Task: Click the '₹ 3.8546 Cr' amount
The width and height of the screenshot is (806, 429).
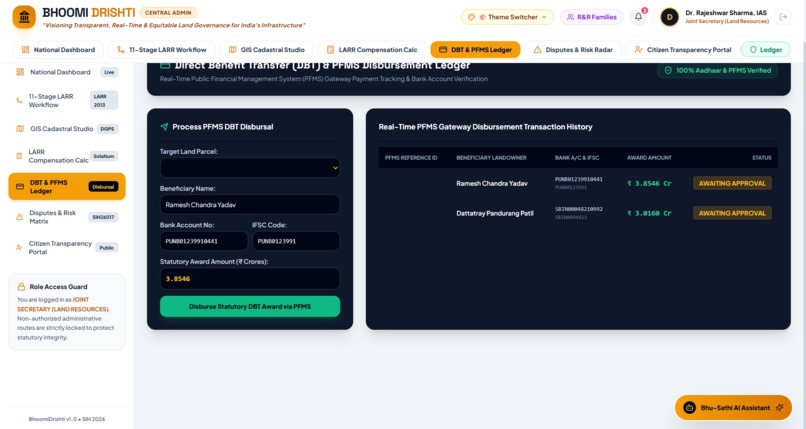Action: coord(649,183)
